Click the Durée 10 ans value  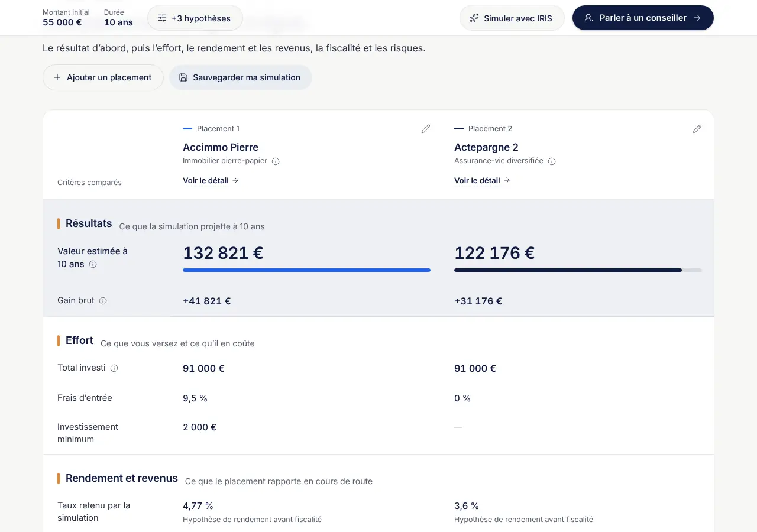coord(118,23)
